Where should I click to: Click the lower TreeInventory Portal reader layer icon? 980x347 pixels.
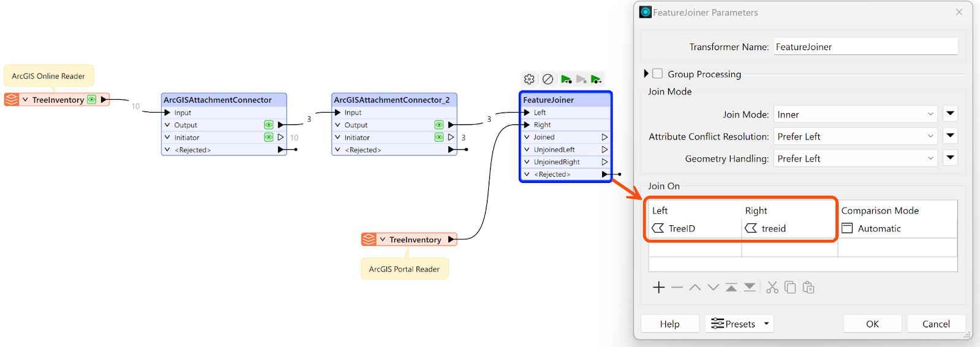(x=369, y=239)
